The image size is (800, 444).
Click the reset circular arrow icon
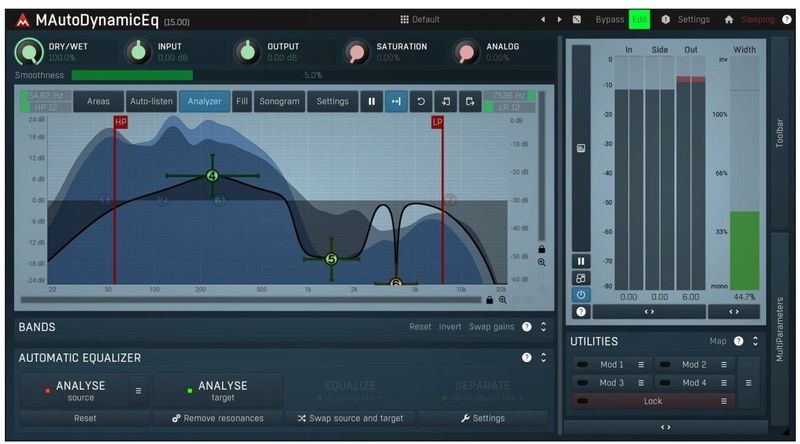pos(420,102)
